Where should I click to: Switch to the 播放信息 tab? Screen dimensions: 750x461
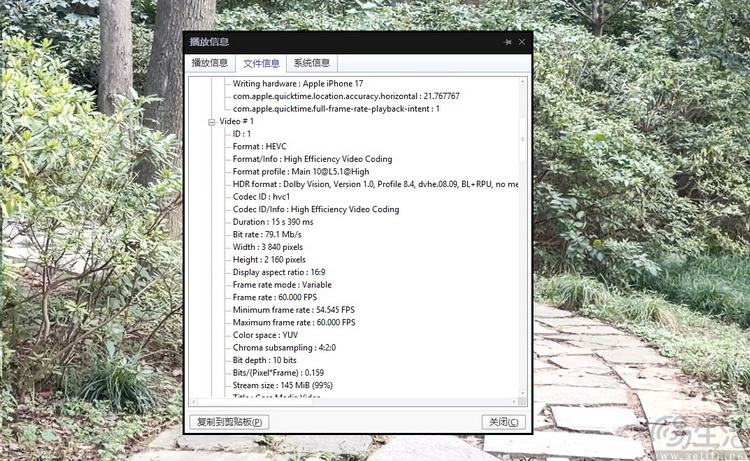pyautogui.click(x=210, y=63)
